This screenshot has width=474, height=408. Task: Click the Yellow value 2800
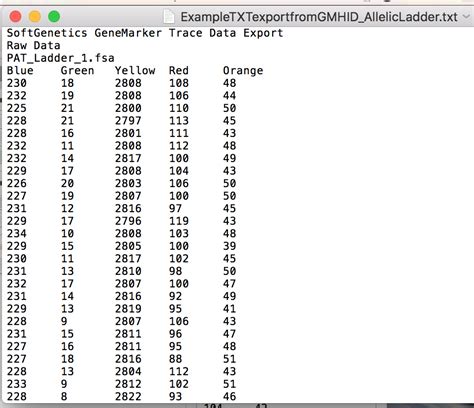(x=128, y=108)
